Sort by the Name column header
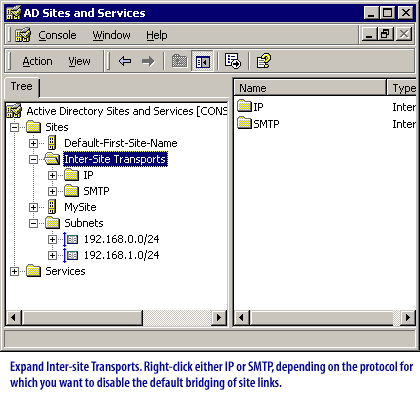The width and height of the screenshot is (420, 400). point(310,88)
